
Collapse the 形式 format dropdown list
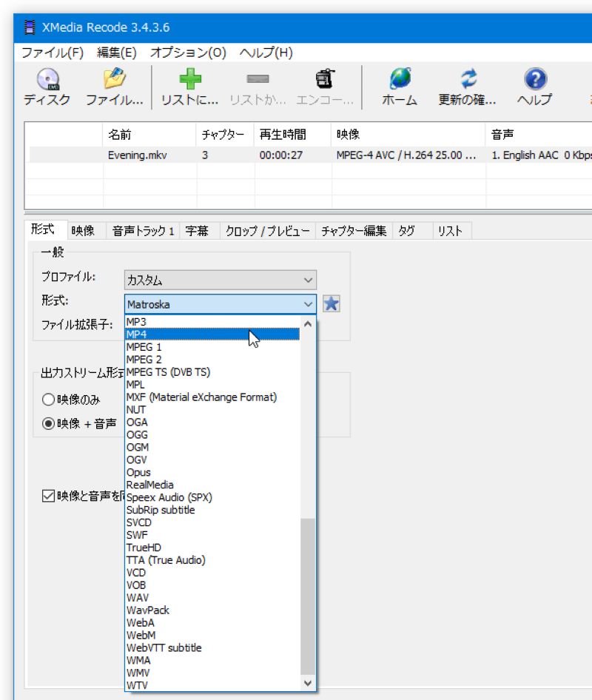tap(309, 304)
